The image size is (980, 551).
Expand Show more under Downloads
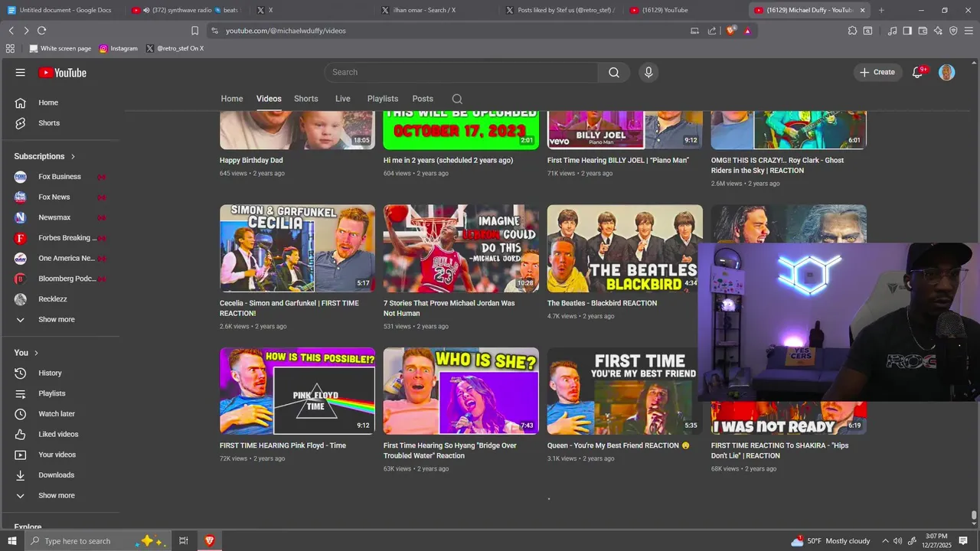(x=57, y=496)
